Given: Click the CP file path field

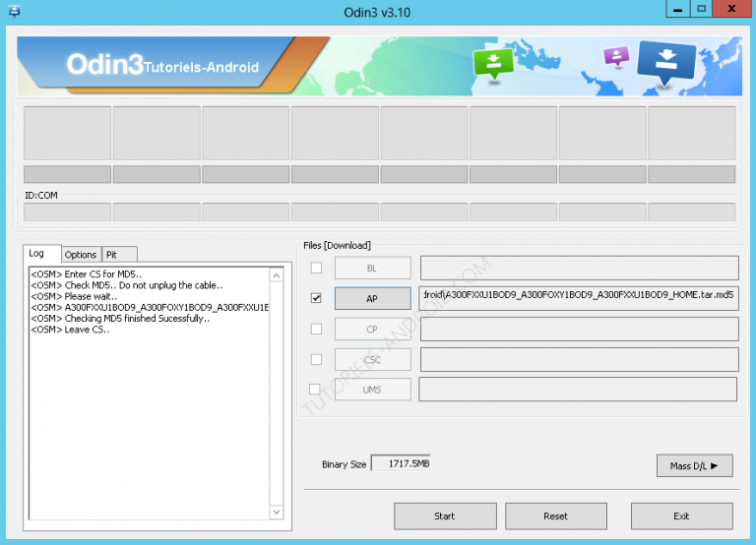Looking at the screenshot, I should coord(580,330).
